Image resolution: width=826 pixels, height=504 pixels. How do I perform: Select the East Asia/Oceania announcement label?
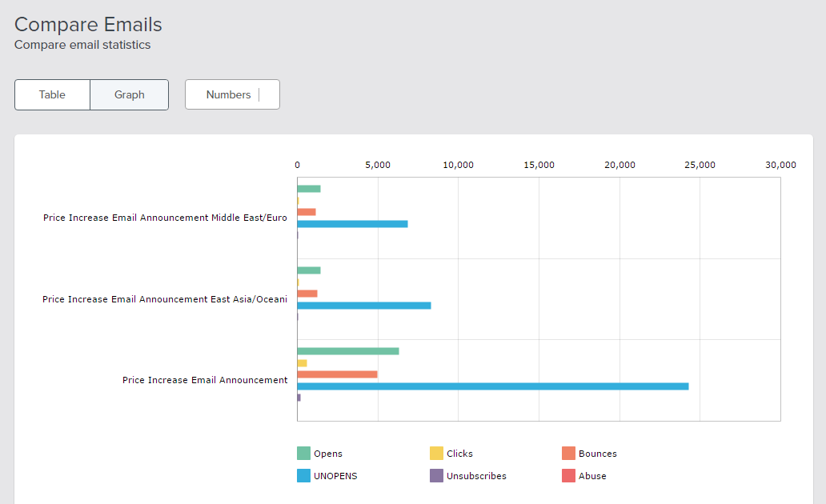[165, 299]
